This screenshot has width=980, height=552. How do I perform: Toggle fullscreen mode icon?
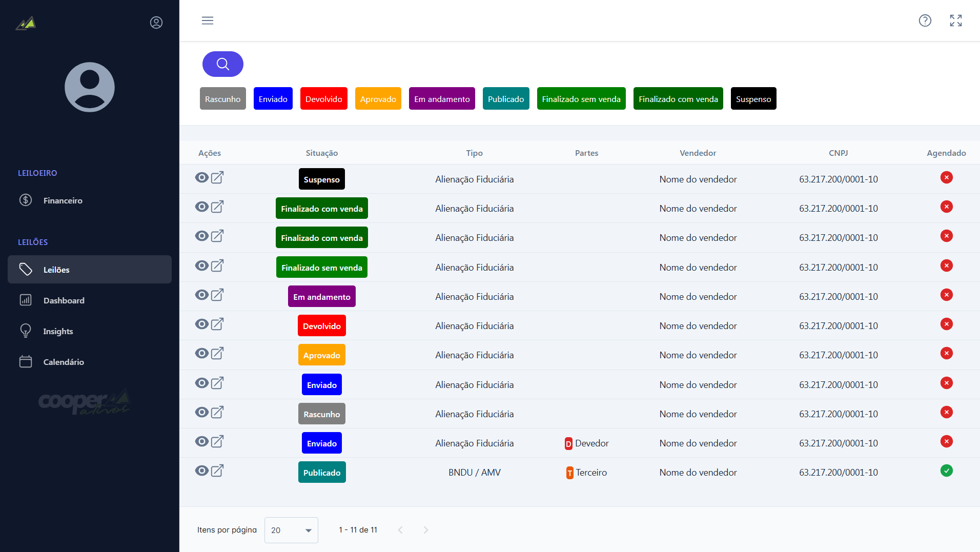[956, 21]
